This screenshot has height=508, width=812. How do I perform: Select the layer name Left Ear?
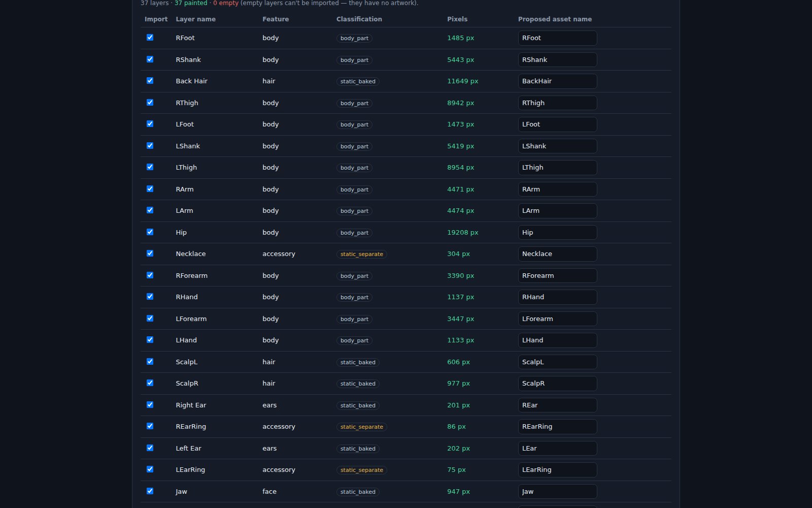point(188,448)
